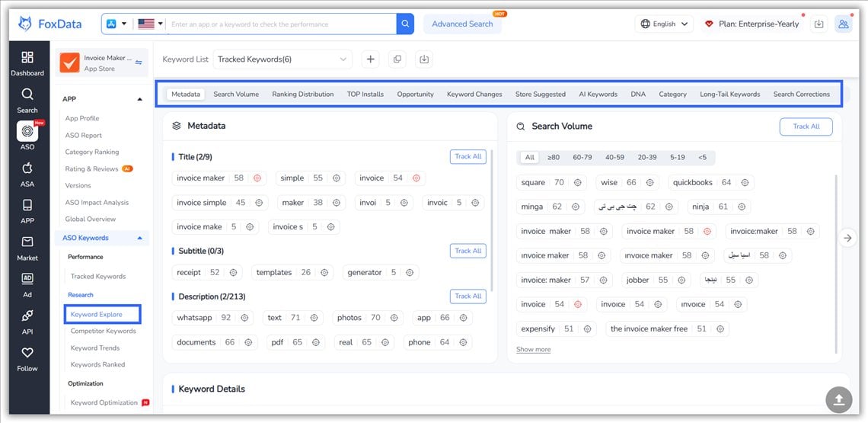This screenshot has height=423, width=868.
Task: Open the APP phone icon section
Action: (x=27, y=211)
